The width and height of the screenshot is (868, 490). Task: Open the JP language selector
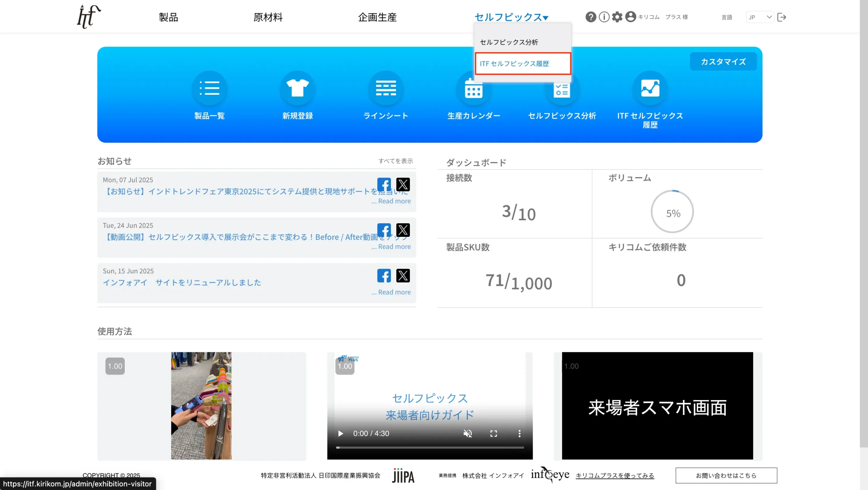(x=760, y=17)
